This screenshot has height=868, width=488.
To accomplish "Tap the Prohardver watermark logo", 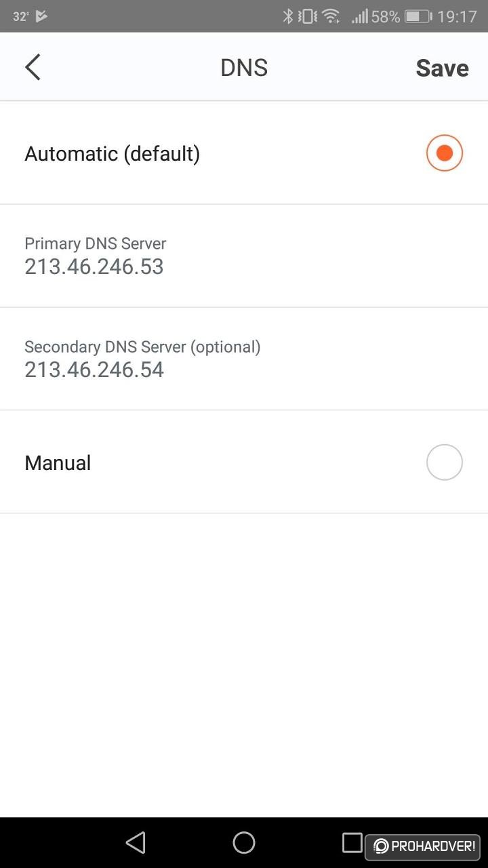I will (x=423, y=846).
